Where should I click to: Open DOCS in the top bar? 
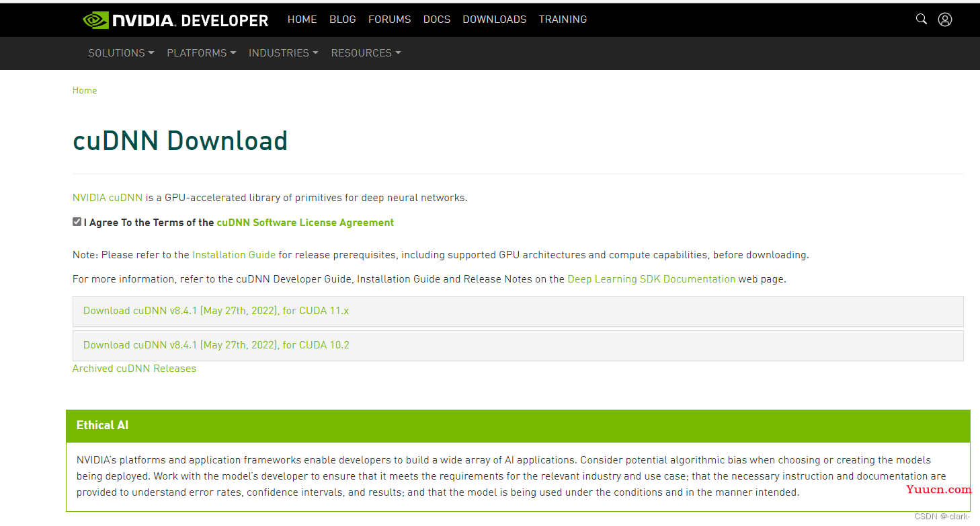[437, 20]
